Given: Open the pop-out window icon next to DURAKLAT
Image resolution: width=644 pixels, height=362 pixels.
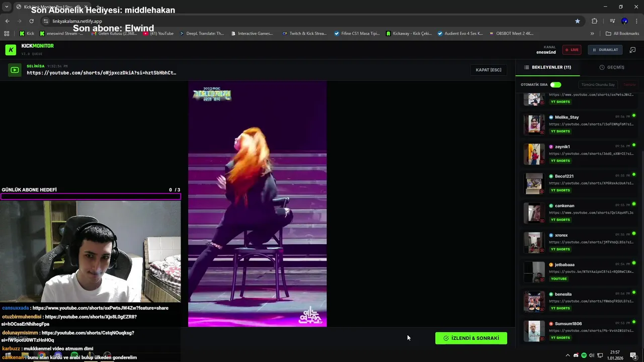Looking at the screenshot, I should (x=632, y=50).
